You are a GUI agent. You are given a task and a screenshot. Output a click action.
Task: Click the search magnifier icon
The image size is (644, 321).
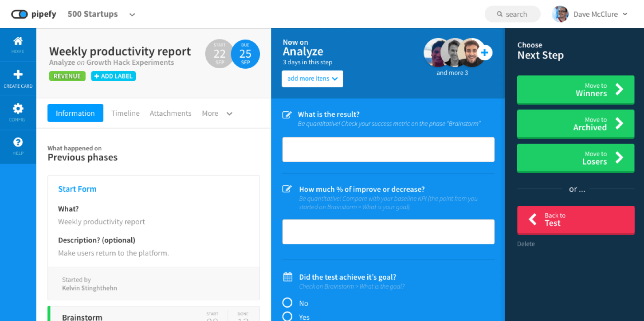[x=500, y=14]
